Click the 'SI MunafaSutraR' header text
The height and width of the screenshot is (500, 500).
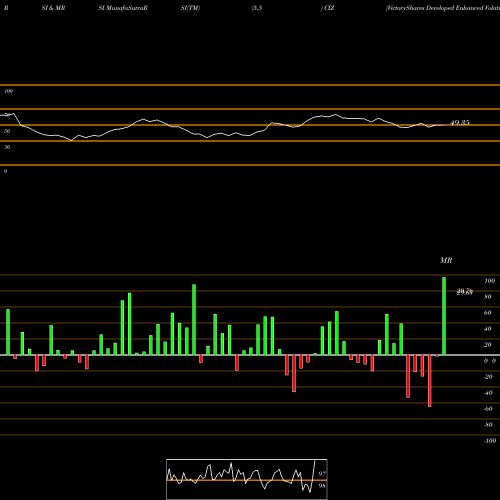[x=123, y=8]
